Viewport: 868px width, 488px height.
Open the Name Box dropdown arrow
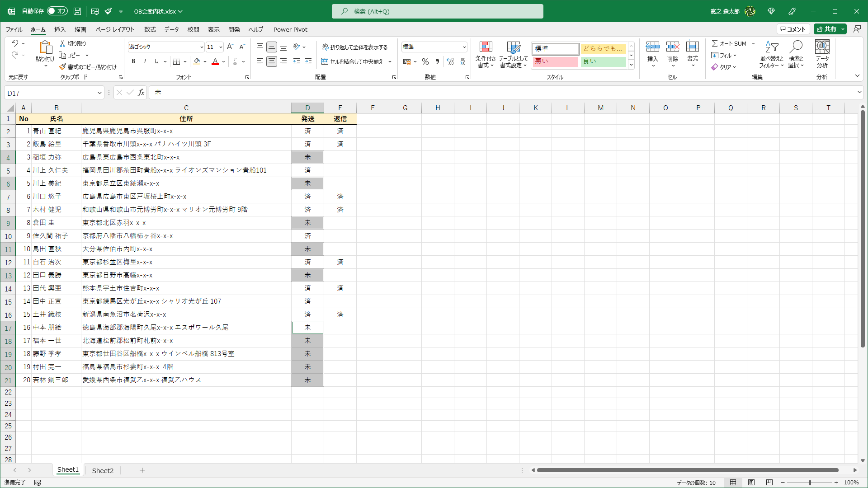(99, 93)
